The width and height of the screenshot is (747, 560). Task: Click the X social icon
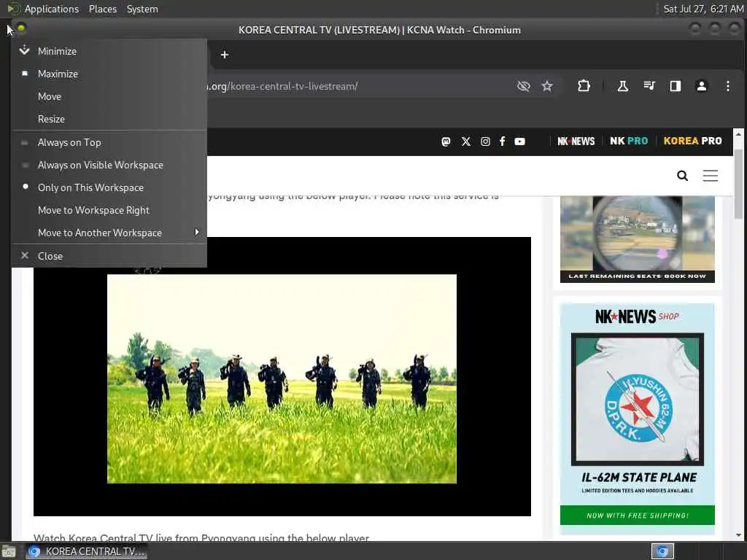tap(466, 141)
